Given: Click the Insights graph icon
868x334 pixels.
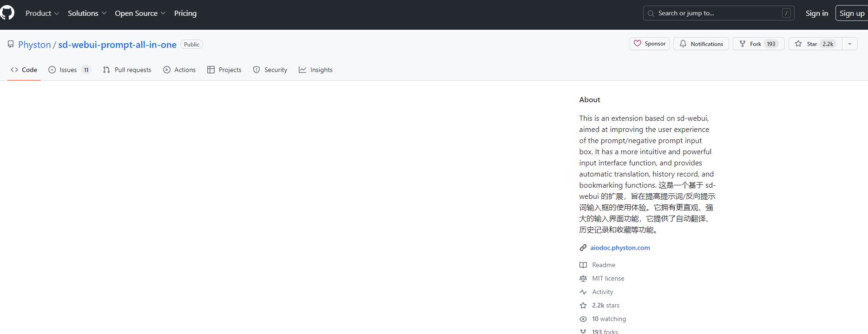Looking at the screenshot, I should pos(302,70).
